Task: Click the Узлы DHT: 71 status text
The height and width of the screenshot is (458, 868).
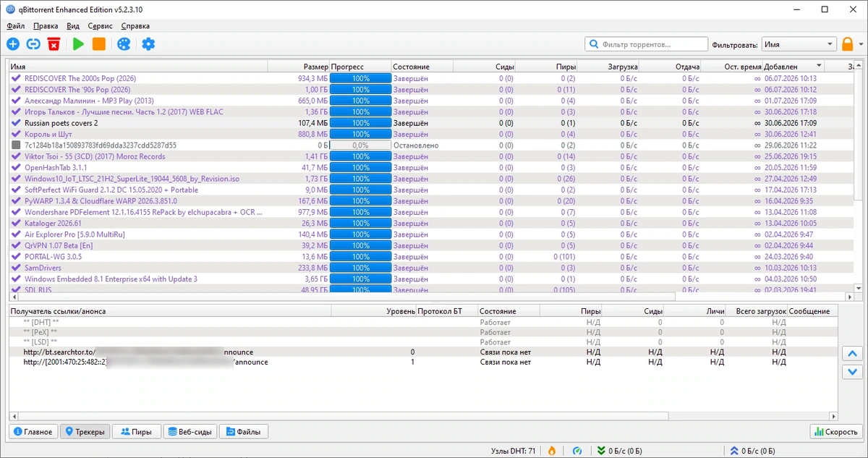Action: pos(513,451)
